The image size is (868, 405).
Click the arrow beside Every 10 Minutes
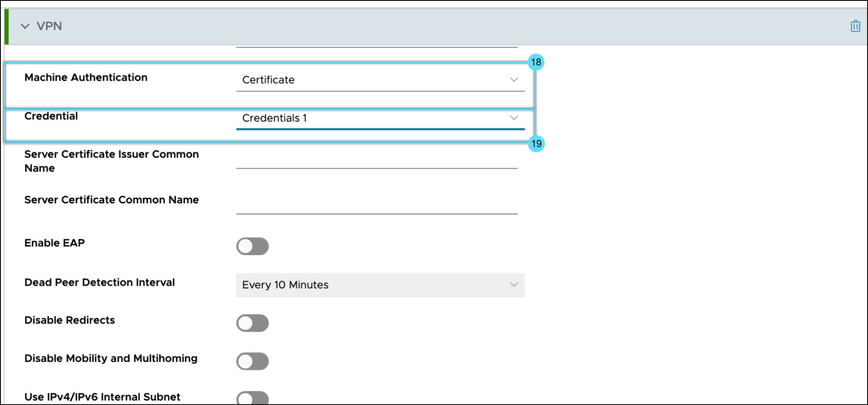tap(514, 285)
